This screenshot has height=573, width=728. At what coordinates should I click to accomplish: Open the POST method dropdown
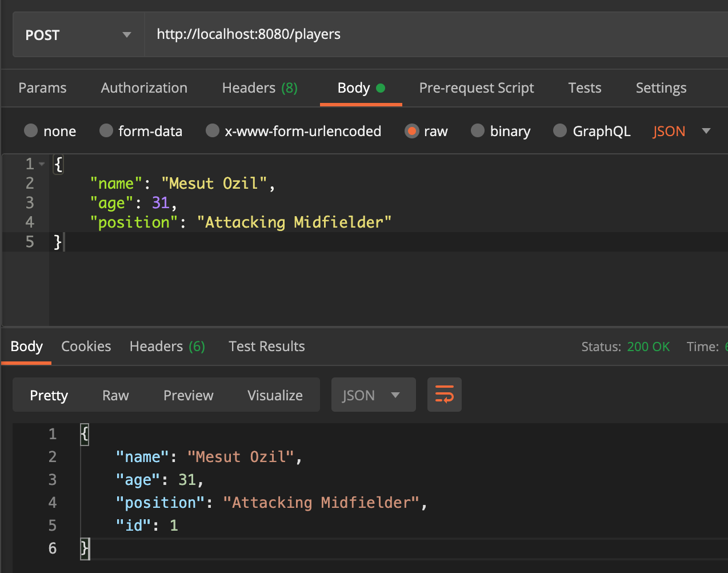coord(78,35)
